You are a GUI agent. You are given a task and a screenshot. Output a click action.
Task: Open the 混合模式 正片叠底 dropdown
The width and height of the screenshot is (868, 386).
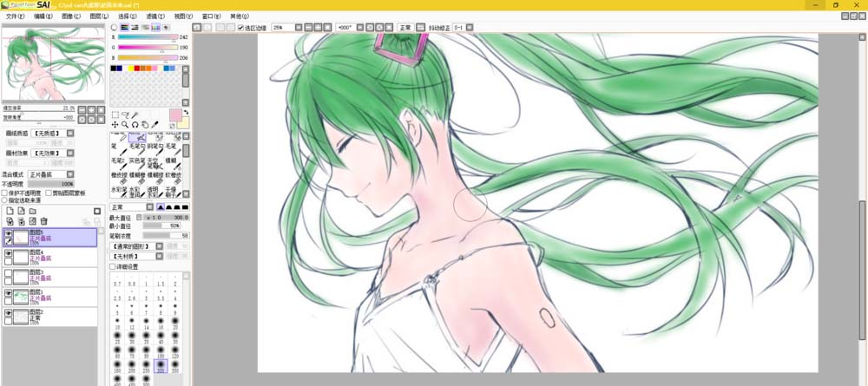(x=70, y=174)
